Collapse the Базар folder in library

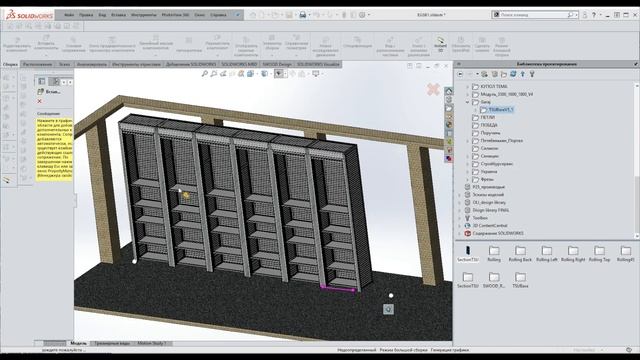468,102
